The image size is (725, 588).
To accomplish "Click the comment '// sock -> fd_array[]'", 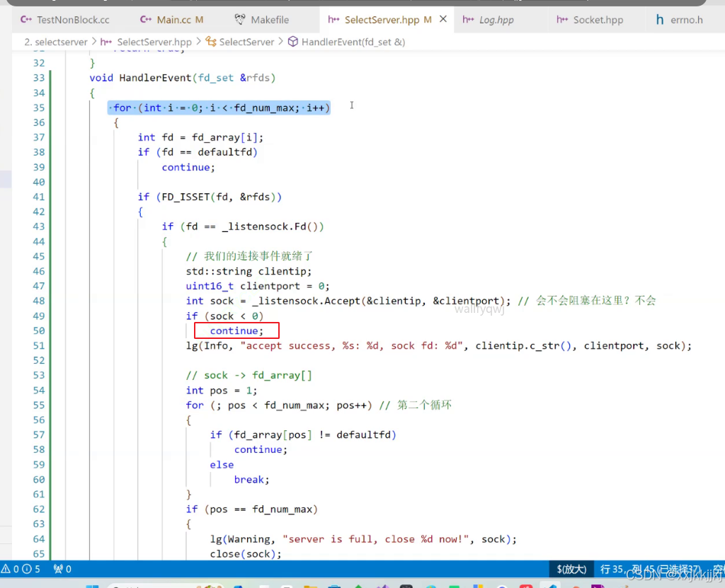I will (249, 375).
